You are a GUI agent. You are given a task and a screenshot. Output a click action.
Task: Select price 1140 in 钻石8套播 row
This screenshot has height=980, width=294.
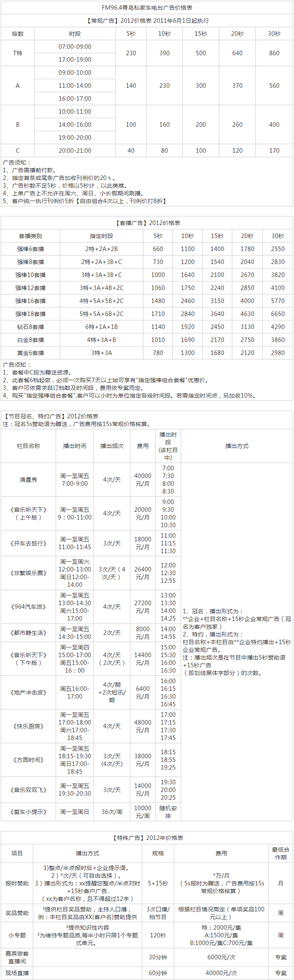158,327
